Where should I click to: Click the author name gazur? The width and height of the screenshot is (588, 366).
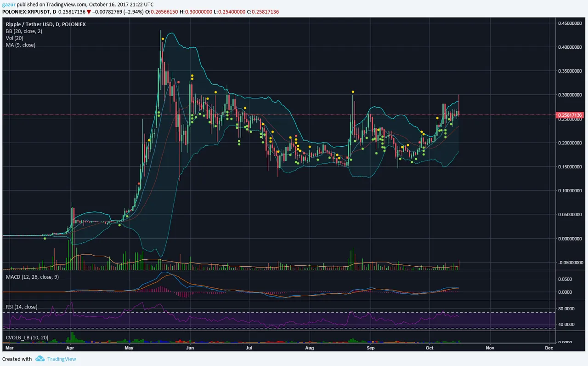(x=8, y=4)
